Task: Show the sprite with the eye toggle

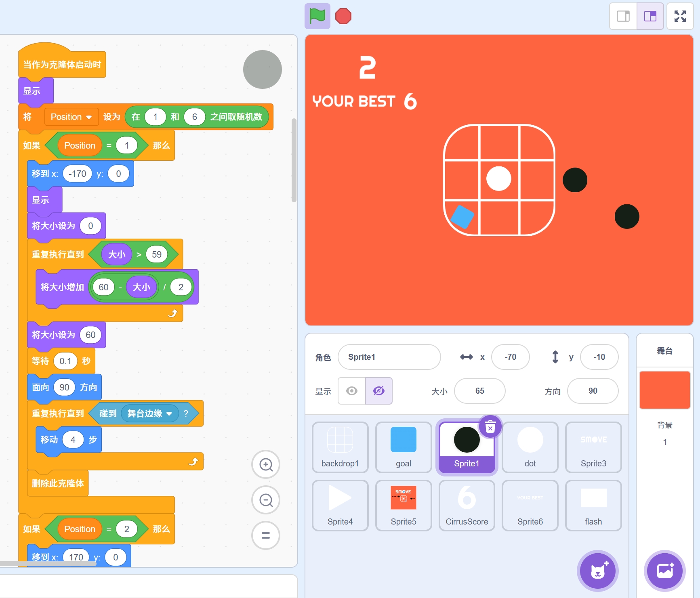Action: 352,391
